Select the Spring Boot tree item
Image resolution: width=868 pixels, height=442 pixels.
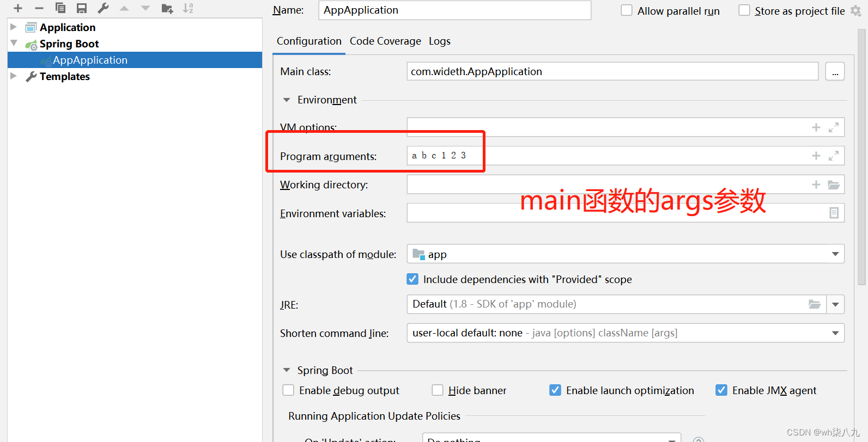point(69,44)
